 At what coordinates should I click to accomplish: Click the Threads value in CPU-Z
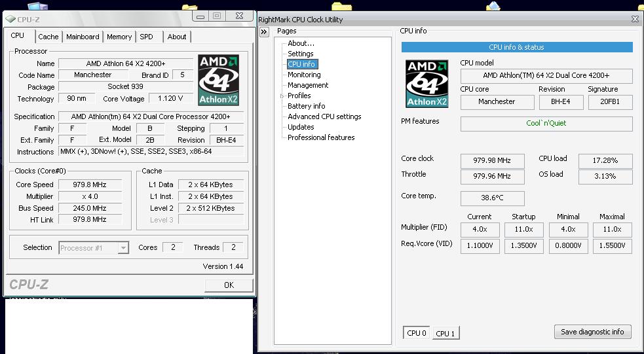click(x=233, y=247)
